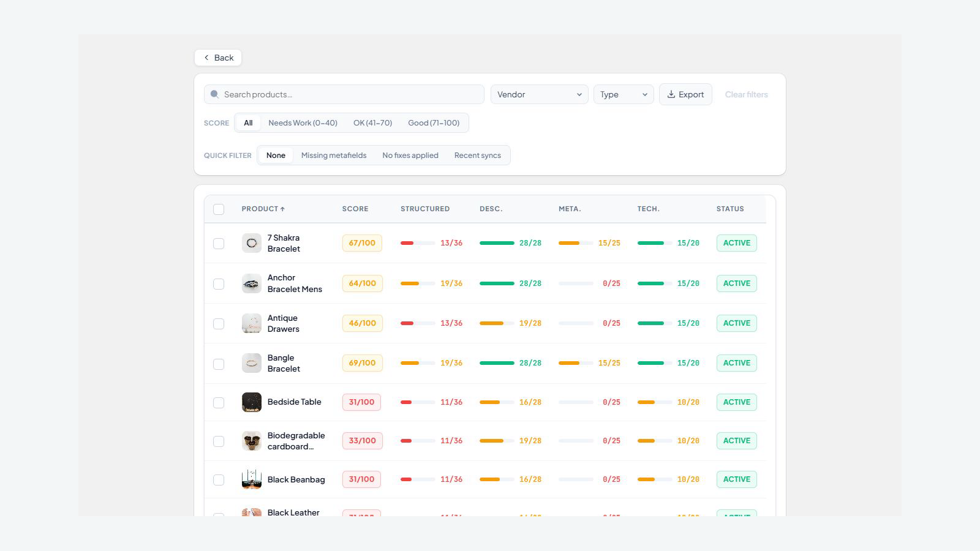Screen dimensions: 980x551
Task: Check the Antique Drawers row checkbox
Action: 219,324
